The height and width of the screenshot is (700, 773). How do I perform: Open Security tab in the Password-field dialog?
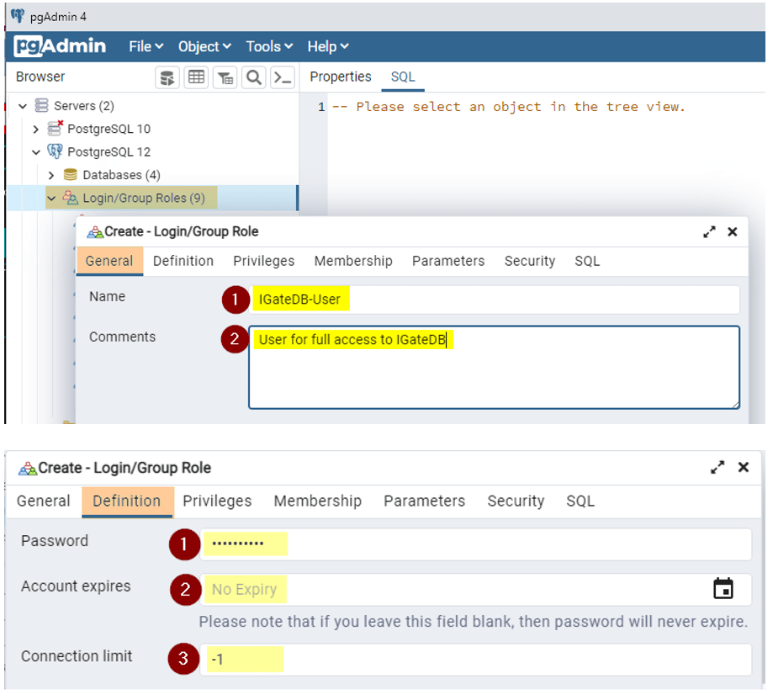[x=516, y=501]
